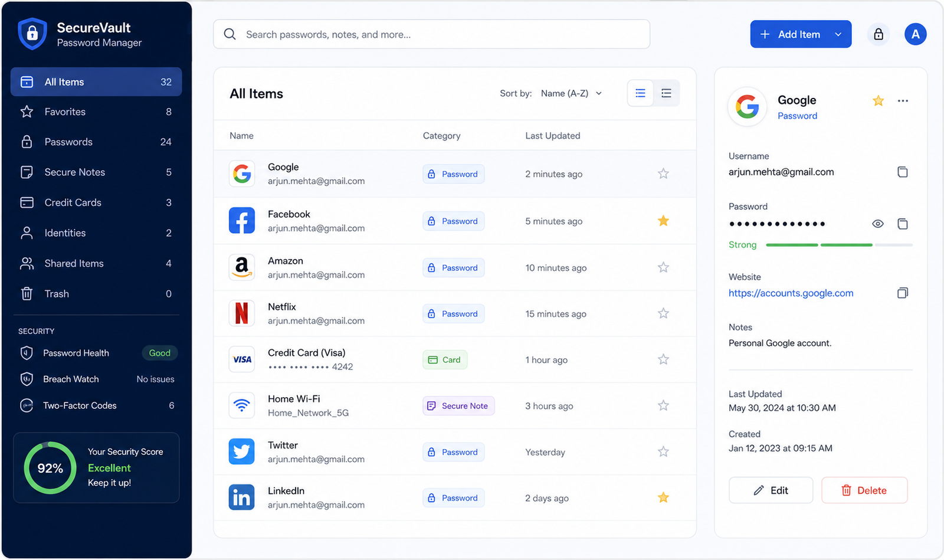Expand the Add Item dropdown arrow
This screenshot has width=944, height=560.
(838, 34)
